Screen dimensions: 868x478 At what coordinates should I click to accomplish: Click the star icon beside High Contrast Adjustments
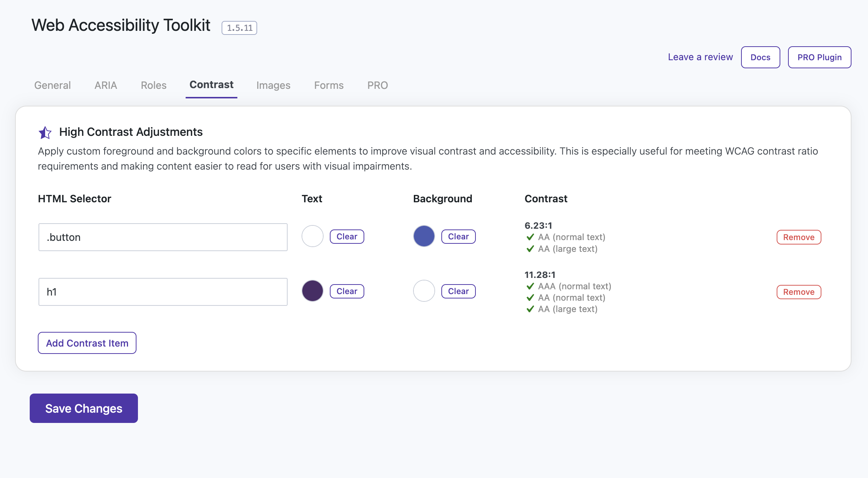point(45,133)
